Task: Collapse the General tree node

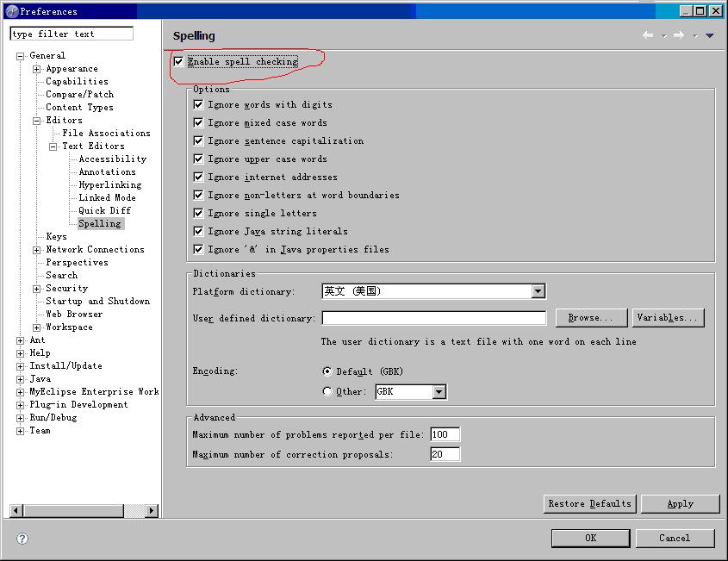Action: (21, 56)
